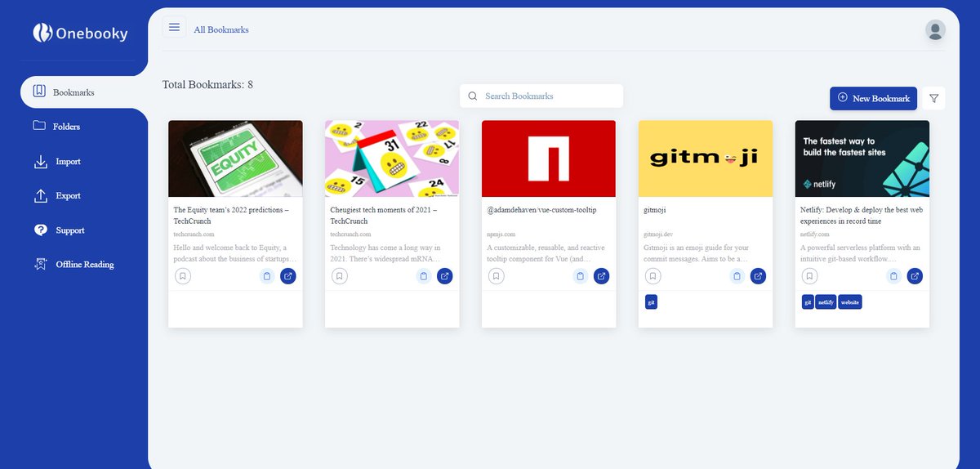Open gitmoji external link icon

(758, 276)
